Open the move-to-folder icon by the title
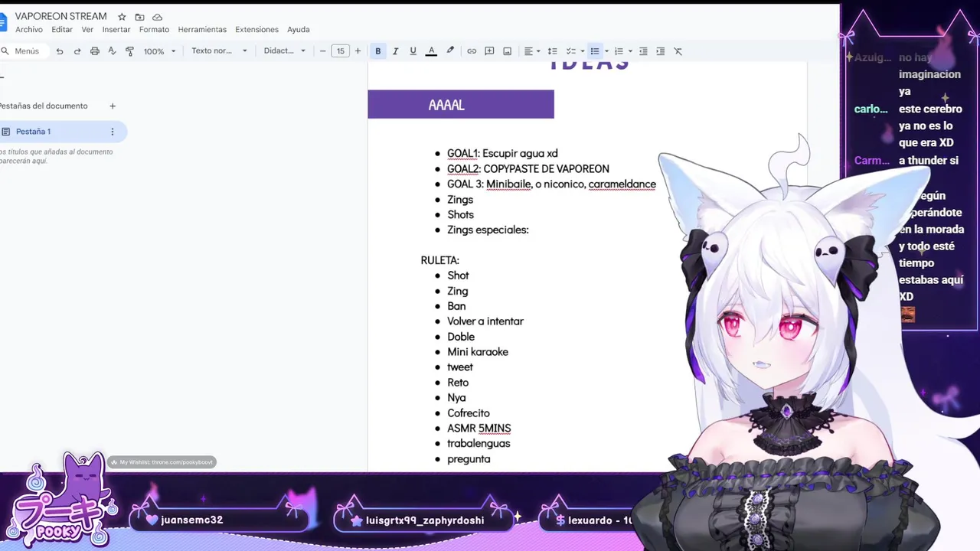Image resolution: width=980 pixels, height=551 pixels. [x=139, y=17]
